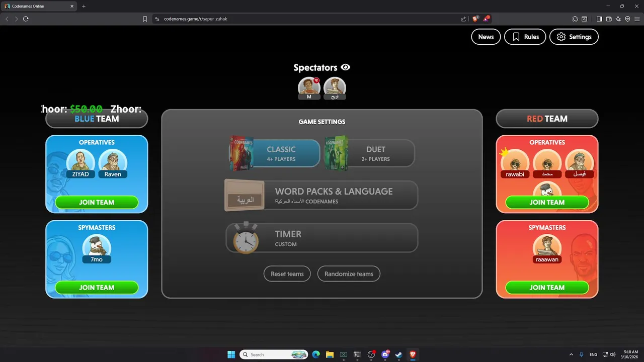Open Brave VPN shield icon

click(627, 19)
